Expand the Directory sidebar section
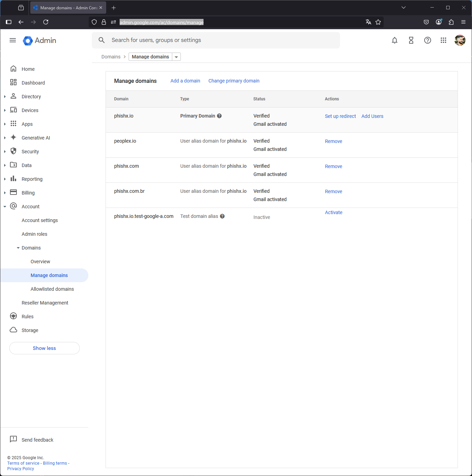This screenshot has width=472, height=476. pyautogui.click(x=5, y=97)
